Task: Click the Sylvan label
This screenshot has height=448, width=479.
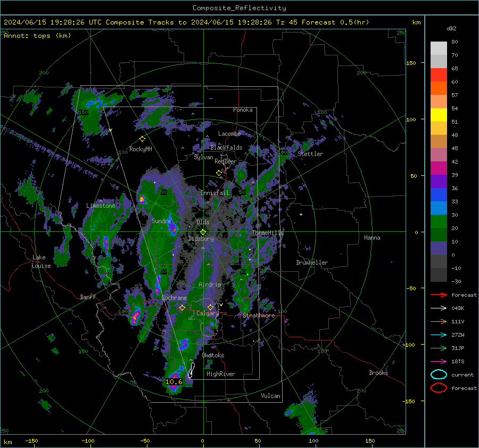Action: 203,157
